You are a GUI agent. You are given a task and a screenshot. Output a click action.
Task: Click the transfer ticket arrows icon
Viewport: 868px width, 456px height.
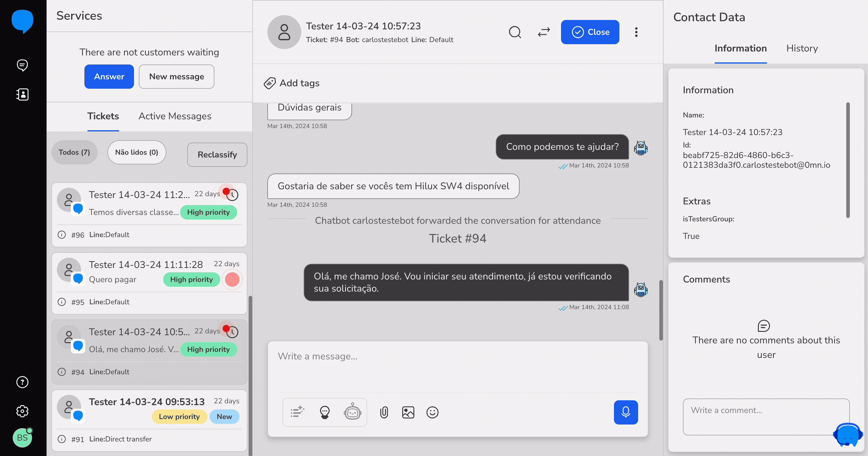click(x=544, y=32)
